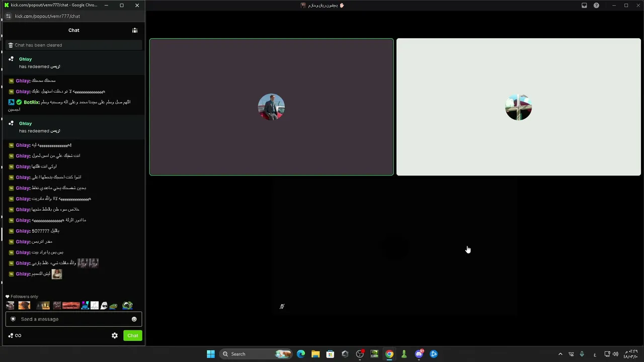Click site info icon beside URL

tap(8, 16)
